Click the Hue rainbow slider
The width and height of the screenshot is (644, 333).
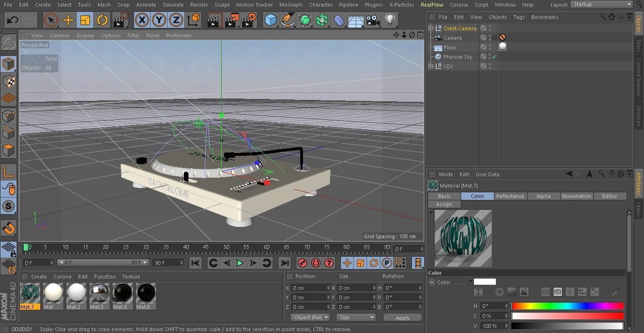[x=568, y=306]
